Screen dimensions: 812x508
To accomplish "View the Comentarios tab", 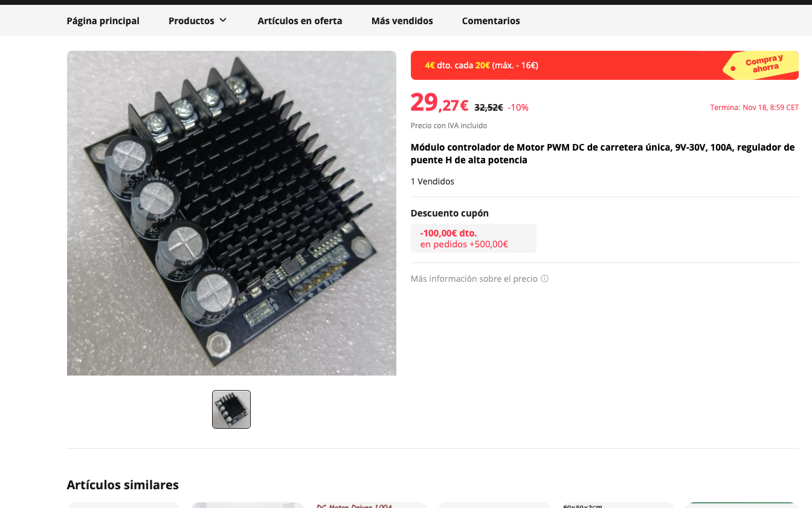I will [491, 21].
